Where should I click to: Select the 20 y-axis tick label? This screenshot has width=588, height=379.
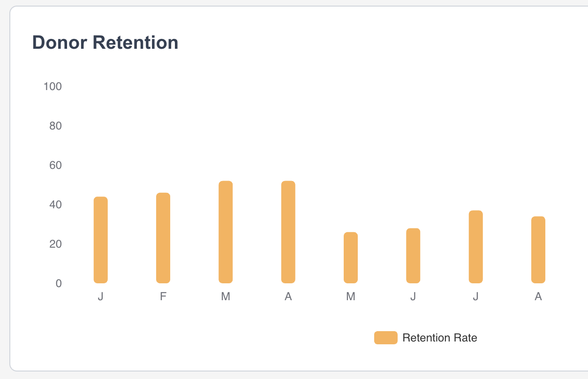[55, 244]
